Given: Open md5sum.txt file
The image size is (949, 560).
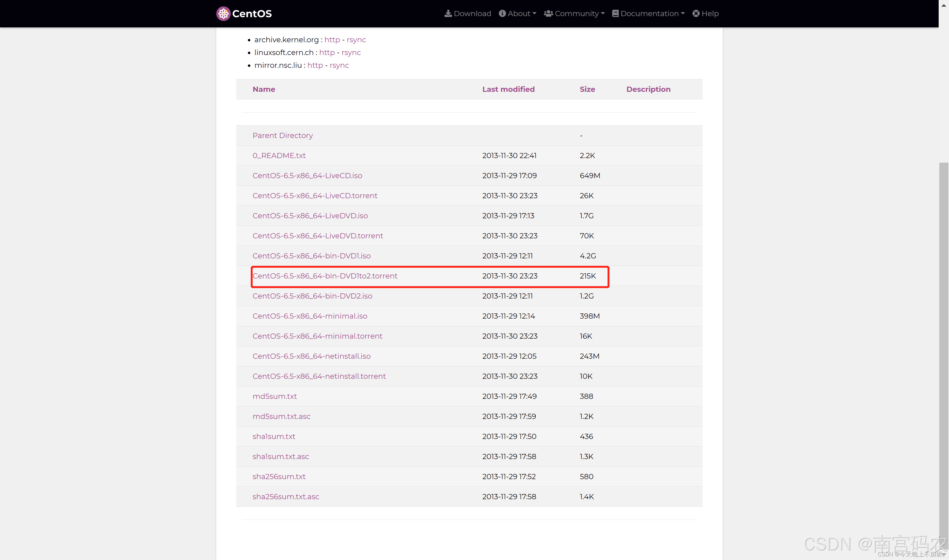Looking at the screenshot, I should [x=274, y=396].
